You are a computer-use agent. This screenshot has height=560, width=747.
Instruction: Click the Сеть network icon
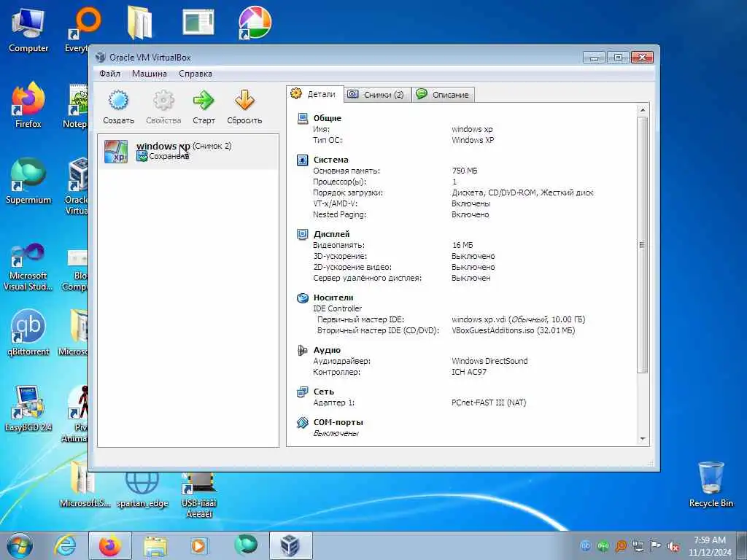tap(302, 392)
